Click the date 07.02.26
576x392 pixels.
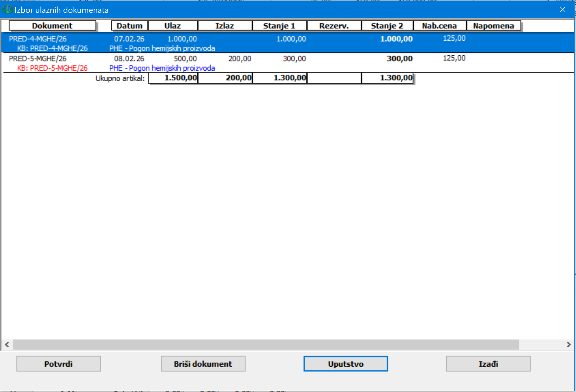(129, 39)
